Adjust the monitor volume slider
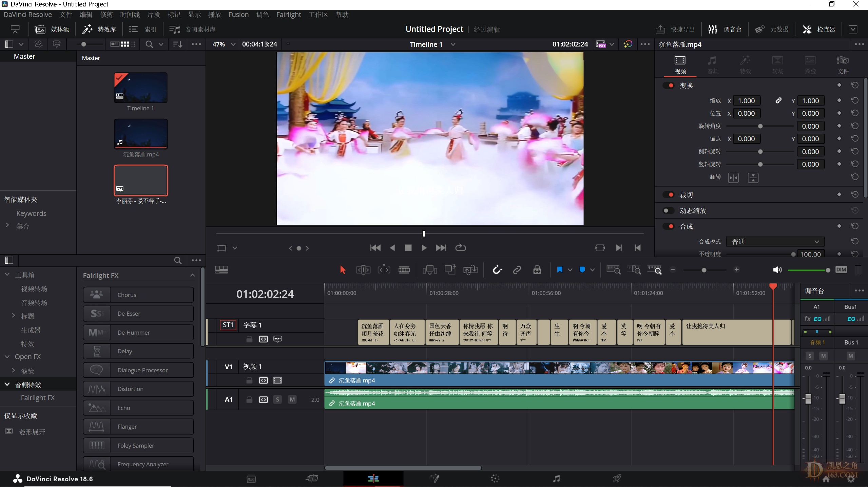 [x=809, y=270]
